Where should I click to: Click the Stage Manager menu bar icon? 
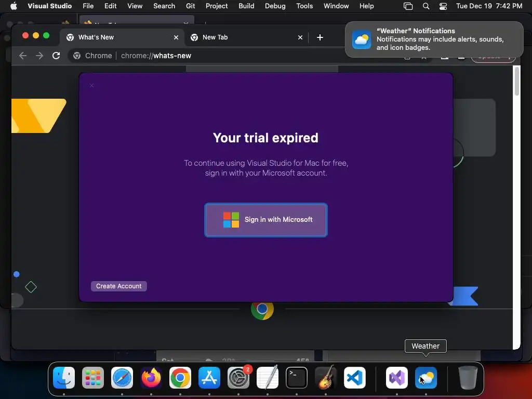408,6
